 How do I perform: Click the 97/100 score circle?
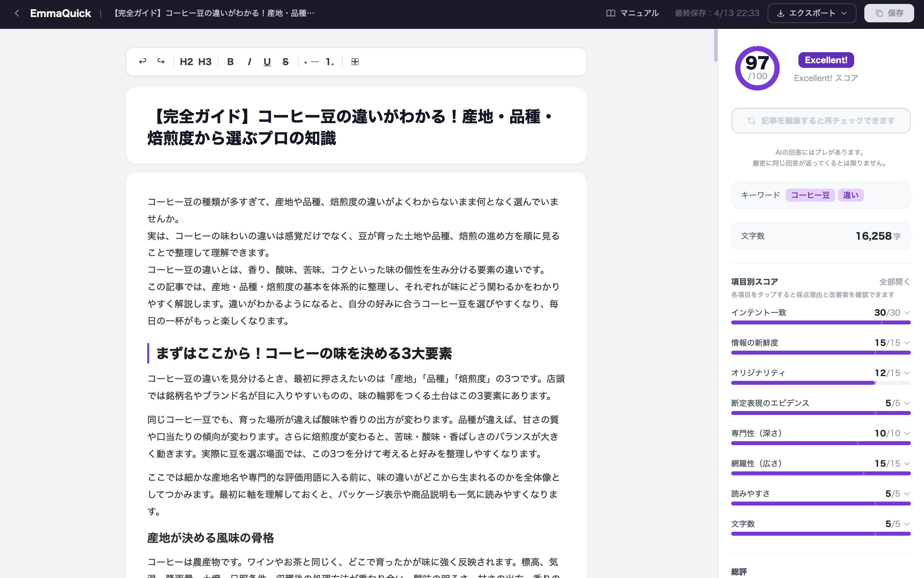[757, 68]
